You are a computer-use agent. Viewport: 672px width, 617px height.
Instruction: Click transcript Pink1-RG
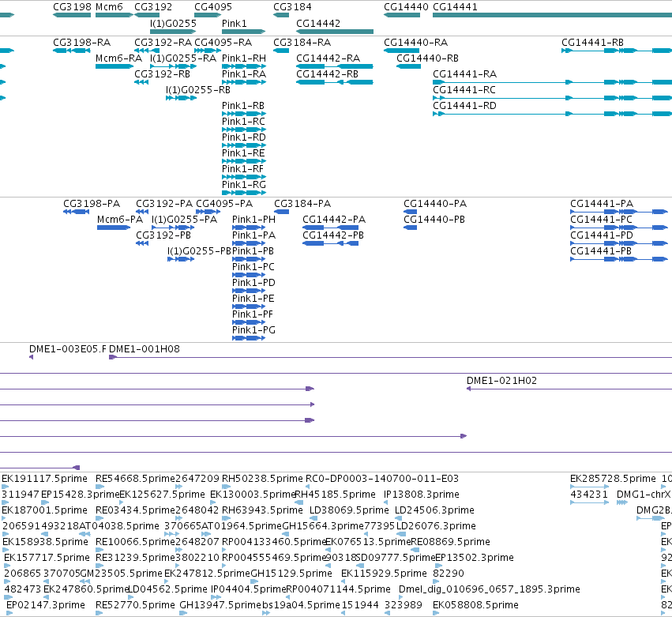(244, 185)
